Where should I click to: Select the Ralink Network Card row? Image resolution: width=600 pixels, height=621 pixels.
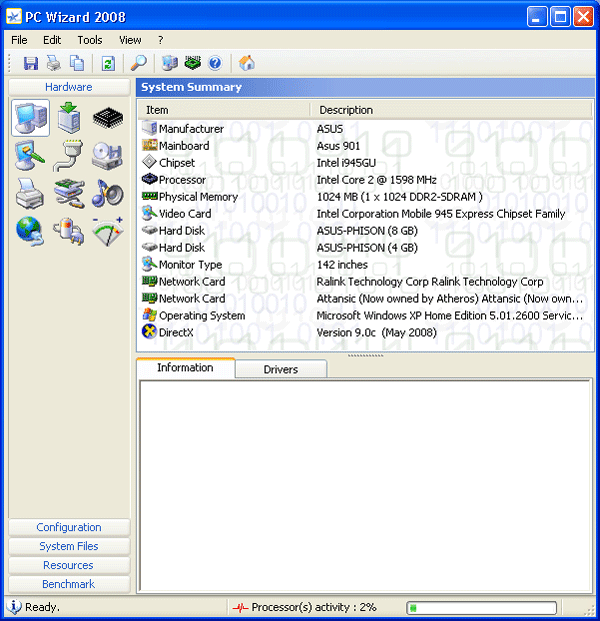click(365, 282)
